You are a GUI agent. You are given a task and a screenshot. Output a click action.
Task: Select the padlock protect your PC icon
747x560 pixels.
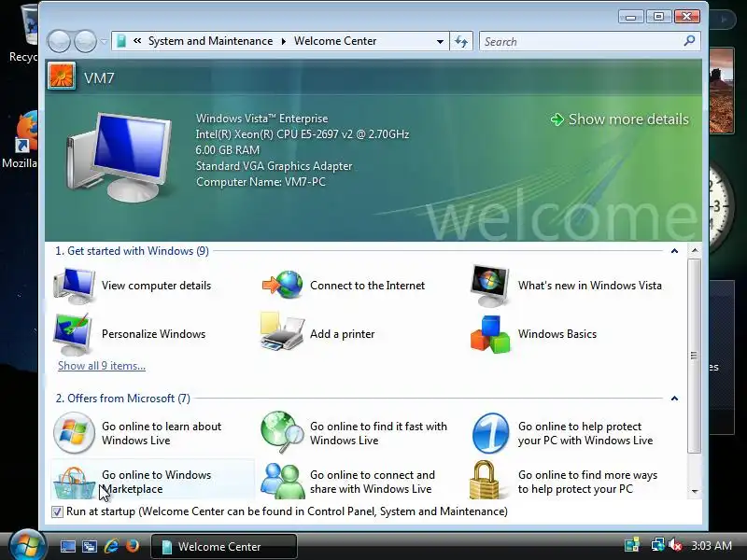pyautogui.click(x=485, y=480)
